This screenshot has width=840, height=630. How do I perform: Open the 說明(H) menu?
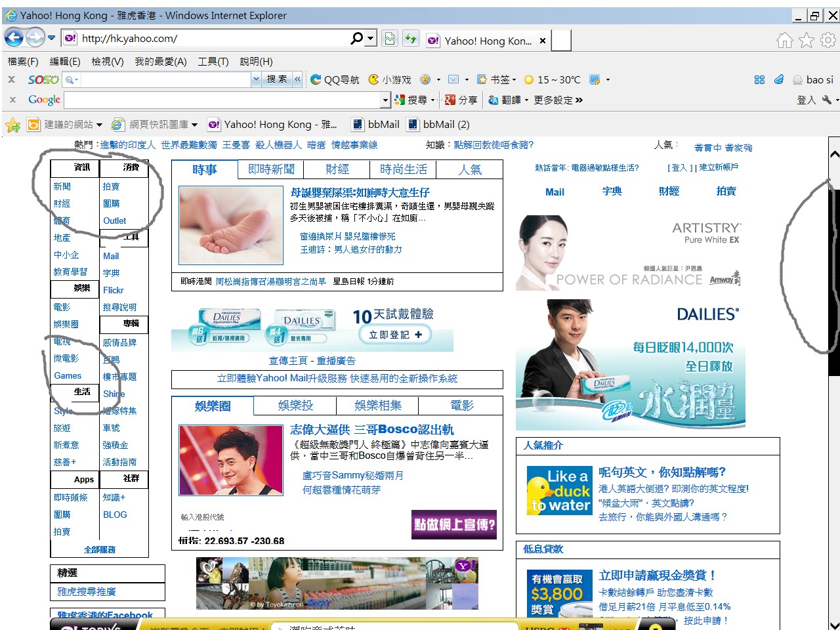pos(257,61)
